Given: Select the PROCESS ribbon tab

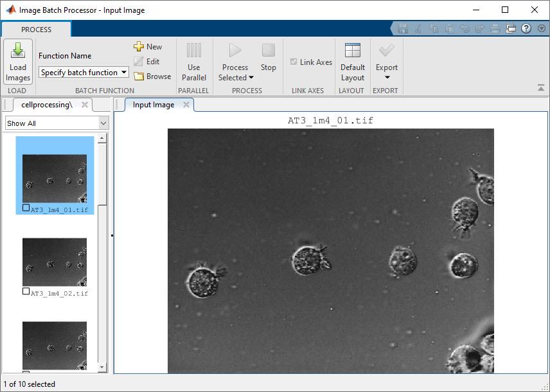Looking at the screenshot, I should coord(36,30).
